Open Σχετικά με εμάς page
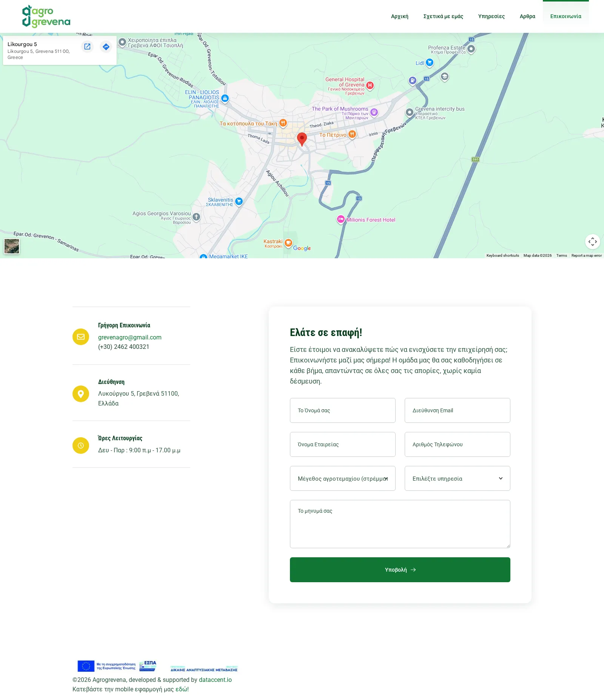604x700 pixels. click(x=443, y=16)
